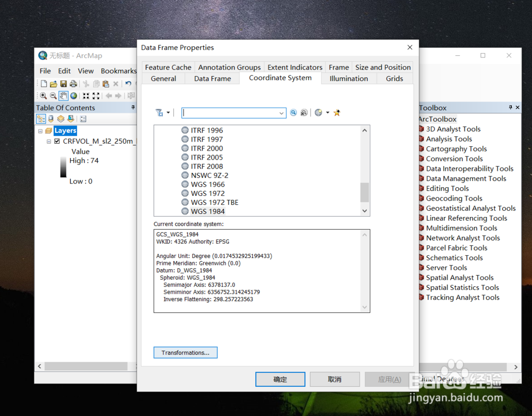Open the View menu in ArcMap
The height and width of the screenshot is (416, 532).
point(86,71)
